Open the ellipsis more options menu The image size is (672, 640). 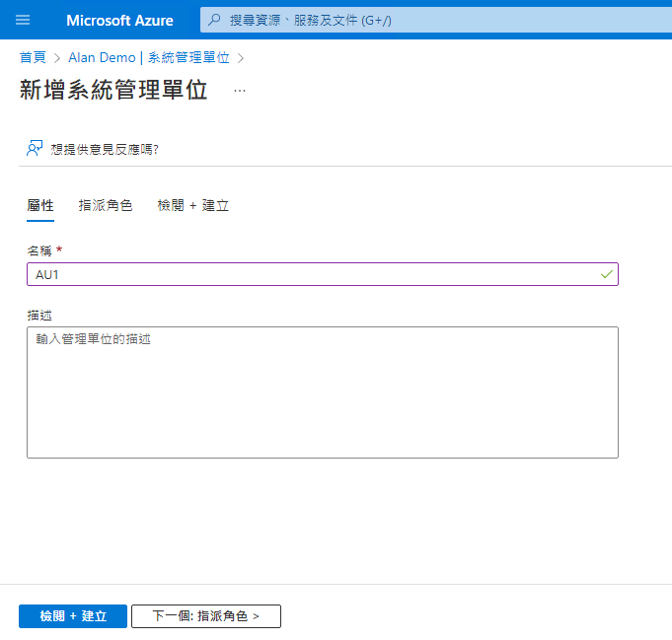[x=240, y=91]
